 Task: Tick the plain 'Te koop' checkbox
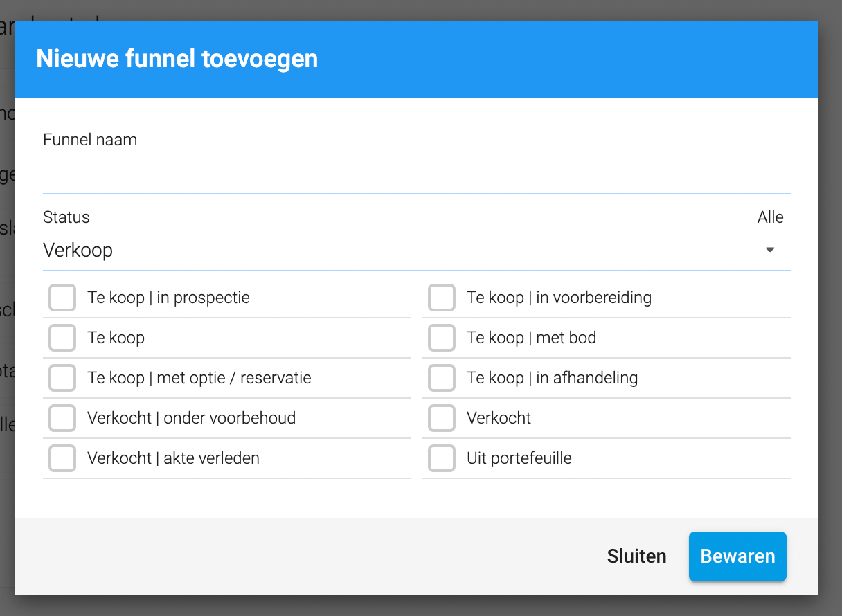[62, 338]
